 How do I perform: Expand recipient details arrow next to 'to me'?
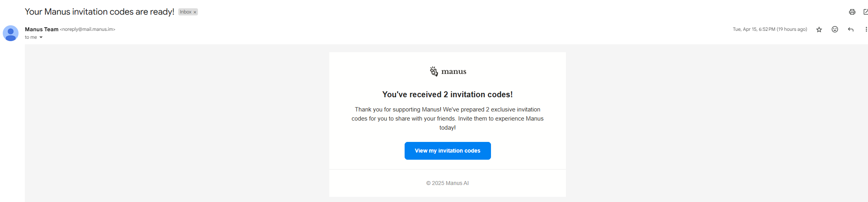[41, 37]
